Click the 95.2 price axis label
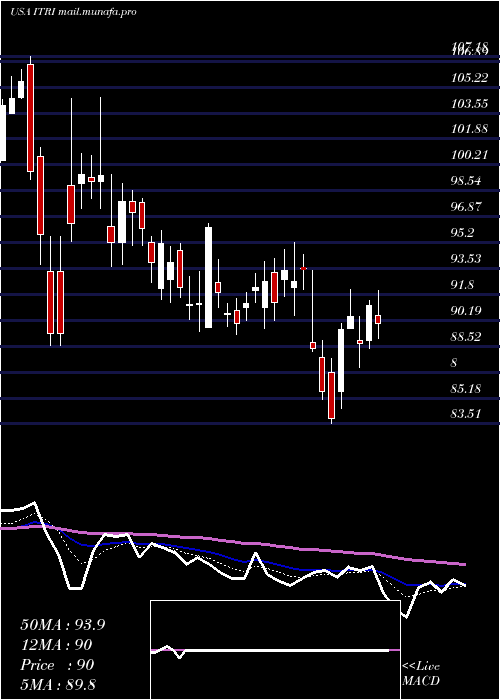The height and width of the screenshot is (700, 500). click(464, 233)
